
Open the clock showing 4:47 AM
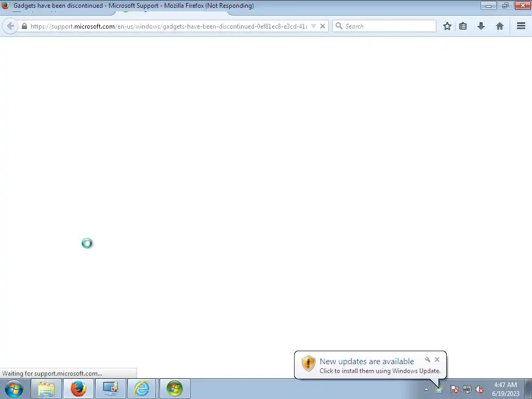click(x=506, y=389)
